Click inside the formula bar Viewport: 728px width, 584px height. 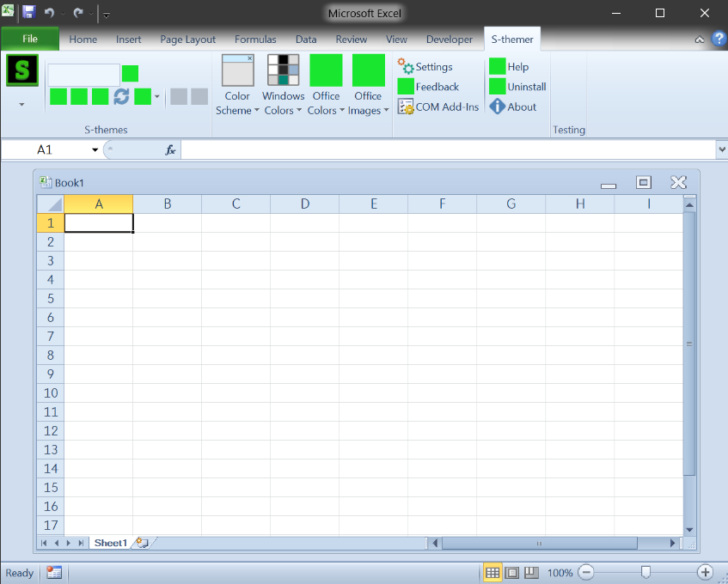[448, 149]
